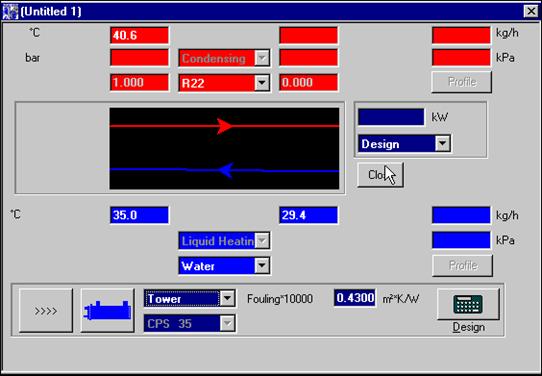The height and width of the screenshot is (376, 542).
Task: Click the red 0.000 value field
Action: point(308,83)
